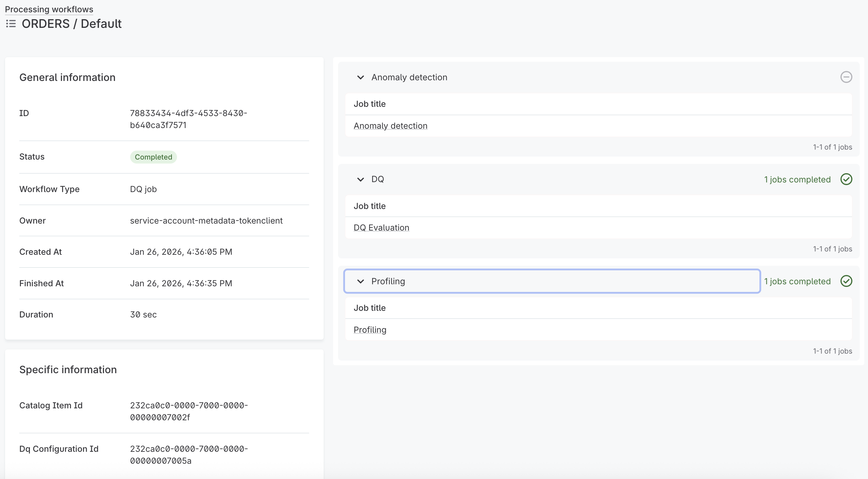Click the Job title column header under Anomaly detection
This screenshot has height=479, width=868.
[x=370, y=104]
